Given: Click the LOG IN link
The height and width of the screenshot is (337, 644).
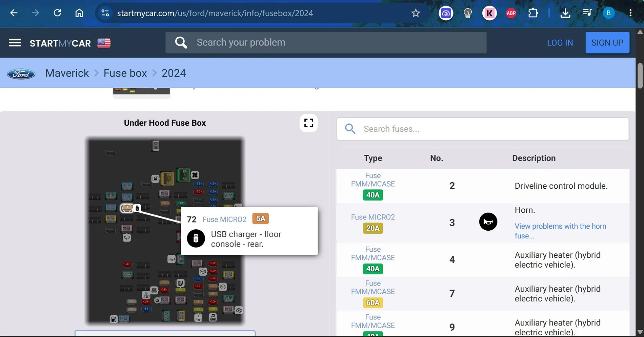Looking at the screenshot, I should pos(560,43).
